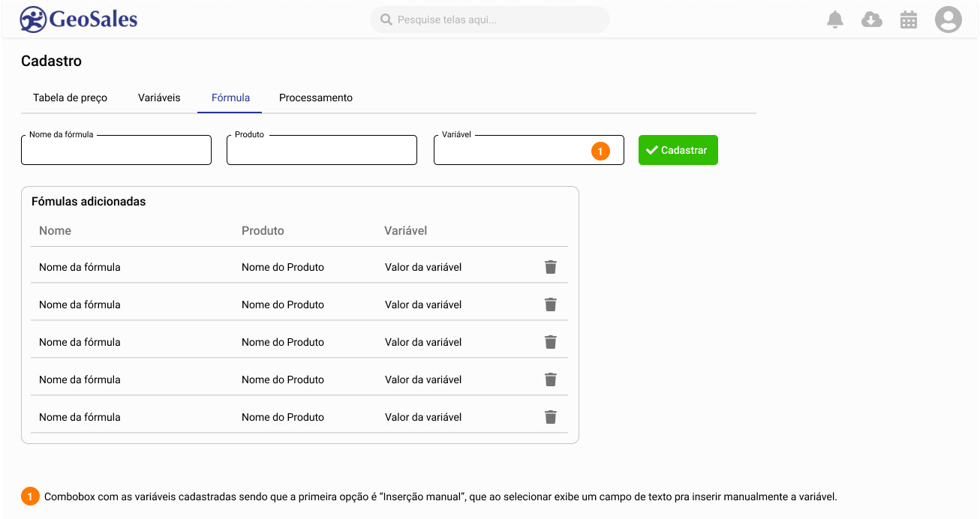Switch to the Variáveis tab

click(x=159, y=98)
